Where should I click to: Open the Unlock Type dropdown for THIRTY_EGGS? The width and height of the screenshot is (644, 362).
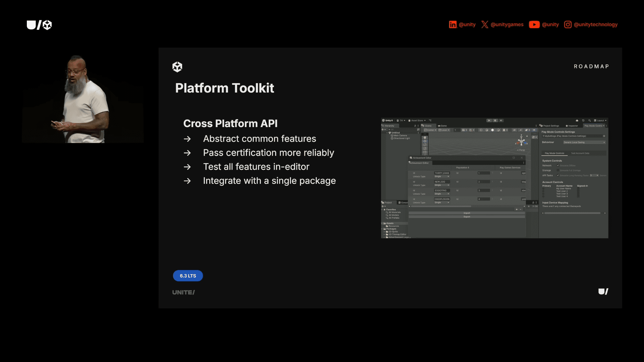(x=442, y=176)
